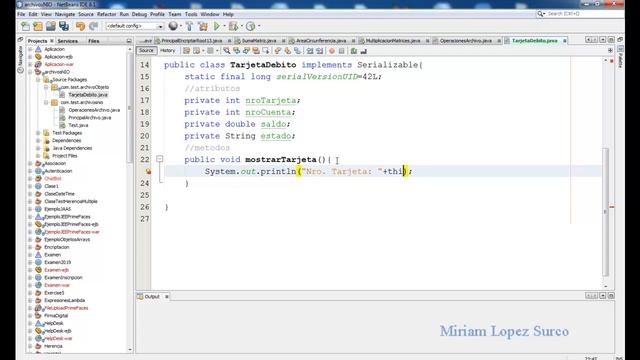Image resolution: width=640 pixels, height=360 pixels.
Task: Click the browser globe icon in toolbar
Action: (x=173, y=26)
